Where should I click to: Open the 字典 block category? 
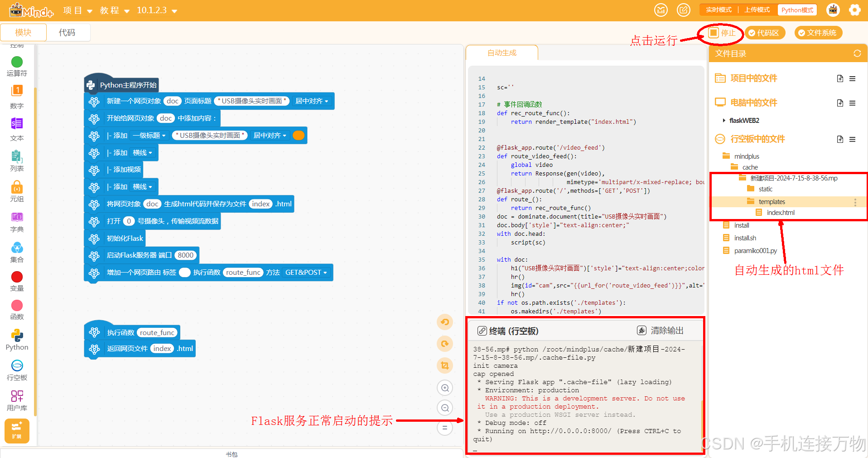click(17, 222)
